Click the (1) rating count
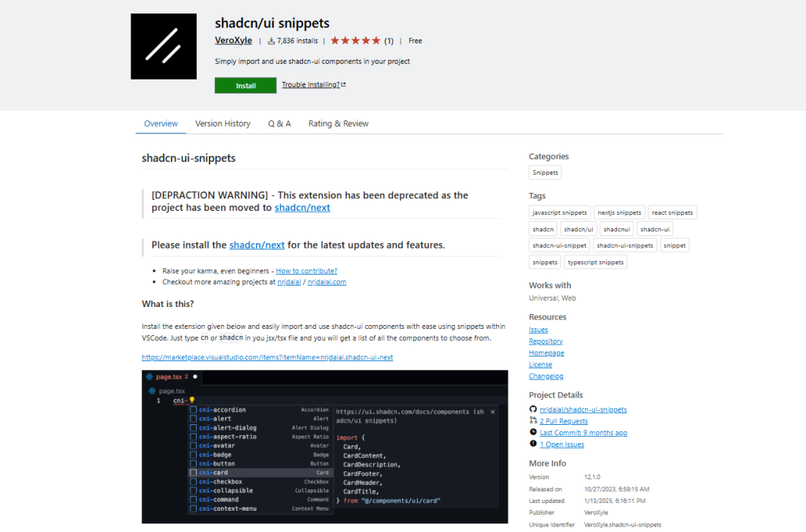This screenshot has height=532, width=806. (x=389, y=41)
